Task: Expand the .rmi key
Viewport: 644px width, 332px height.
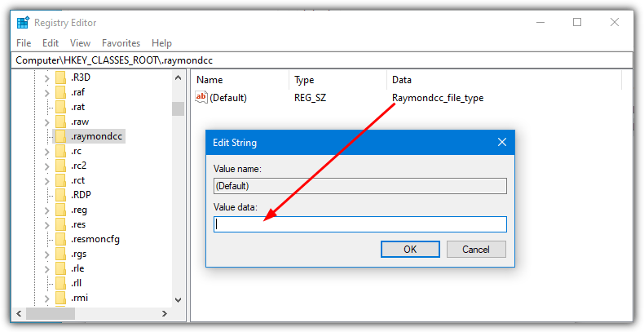Action: [x=46, y=299]
